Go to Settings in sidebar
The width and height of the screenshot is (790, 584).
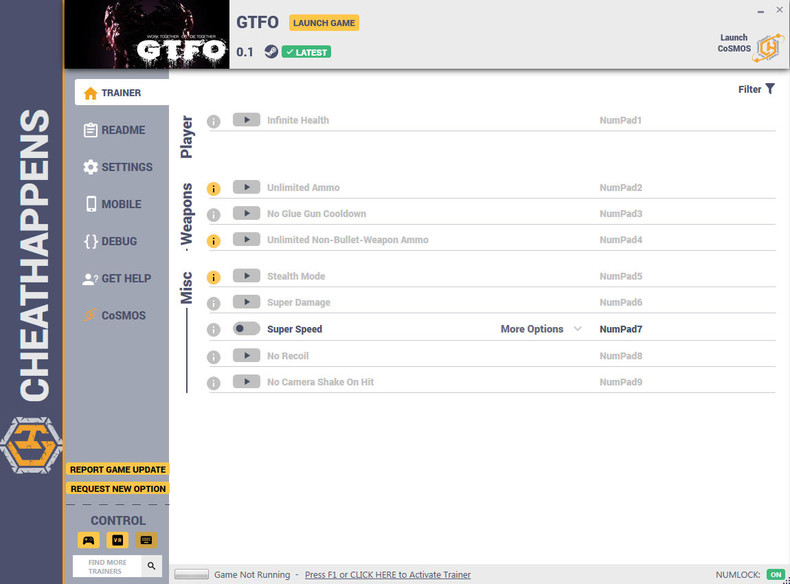118,167
